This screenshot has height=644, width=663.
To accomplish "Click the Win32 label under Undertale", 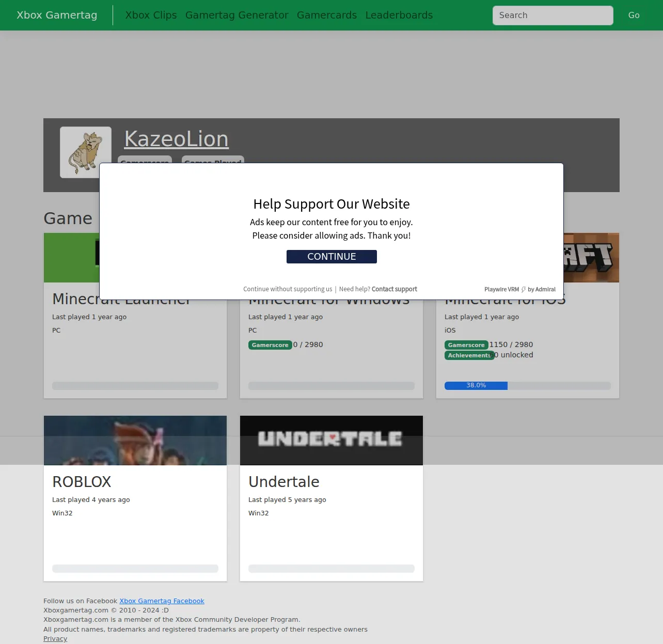I will (259, 513).
